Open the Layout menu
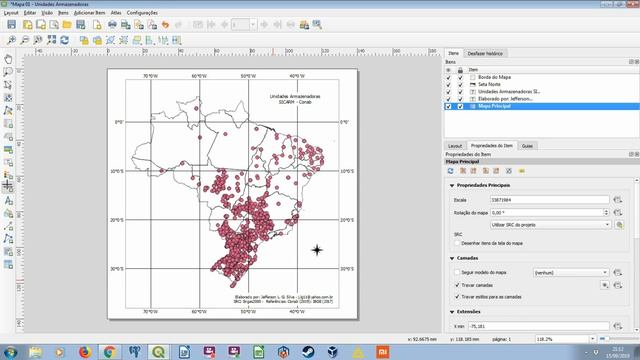Viewport: 640px width, 360px height. tap(11, 13)
